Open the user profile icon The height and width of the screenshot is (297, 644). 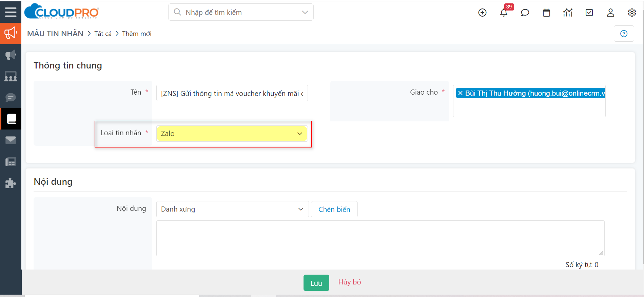pyautogui.click(x=610, y=13)
